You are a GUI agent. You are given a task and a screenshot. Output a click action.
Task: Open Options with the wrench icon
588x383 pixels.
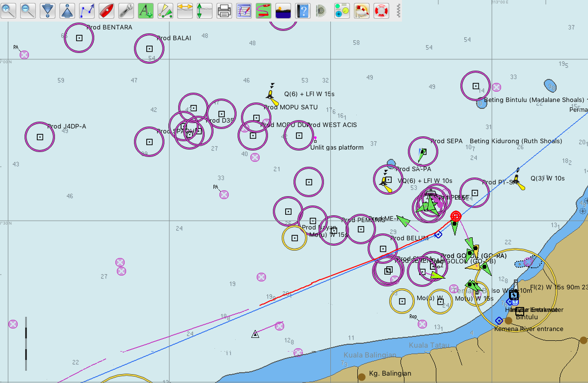(126, 10)
